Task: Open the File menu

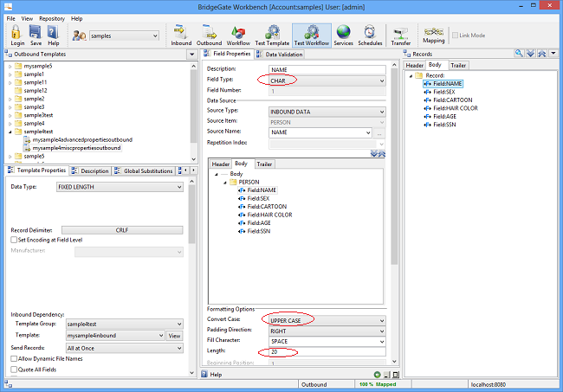Action: pos(11,19)
